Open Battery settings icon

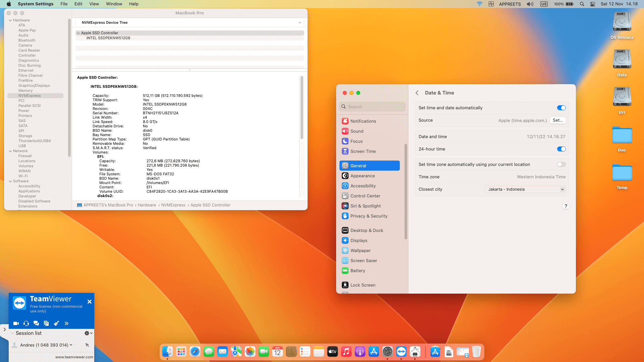[345, 270]
